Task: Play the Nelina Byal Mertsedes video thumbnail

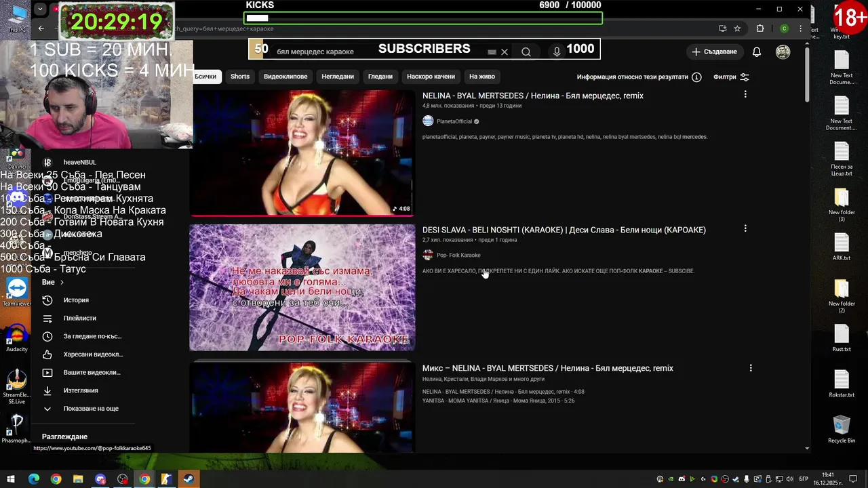Action: tap(302, 153)
